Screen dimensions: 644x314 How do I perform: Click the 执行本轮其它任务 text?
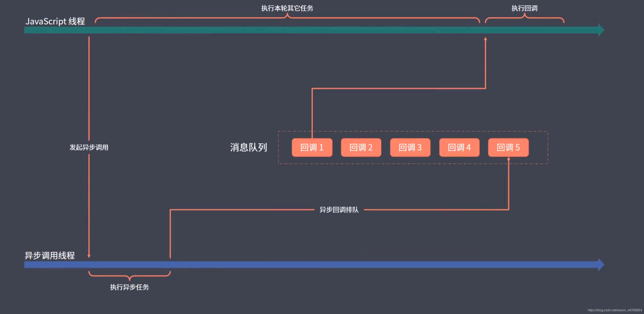point(287,8)
